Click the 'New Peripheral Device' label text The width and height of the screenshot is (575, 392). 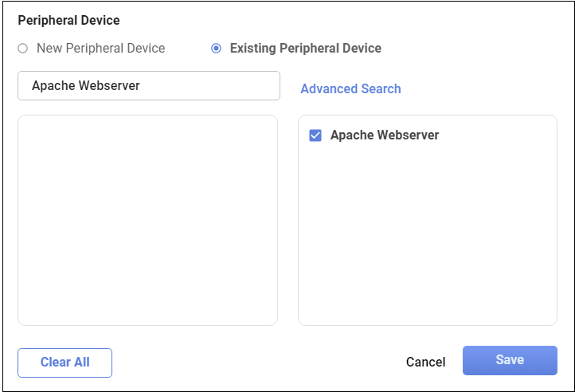pos(101,49)
